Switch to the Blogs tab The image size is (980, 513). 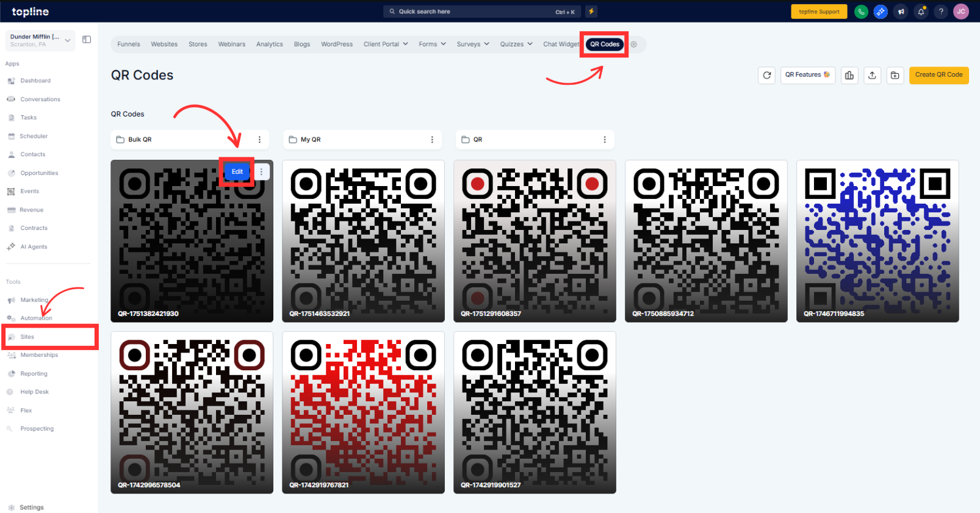[x=302, y=45]
